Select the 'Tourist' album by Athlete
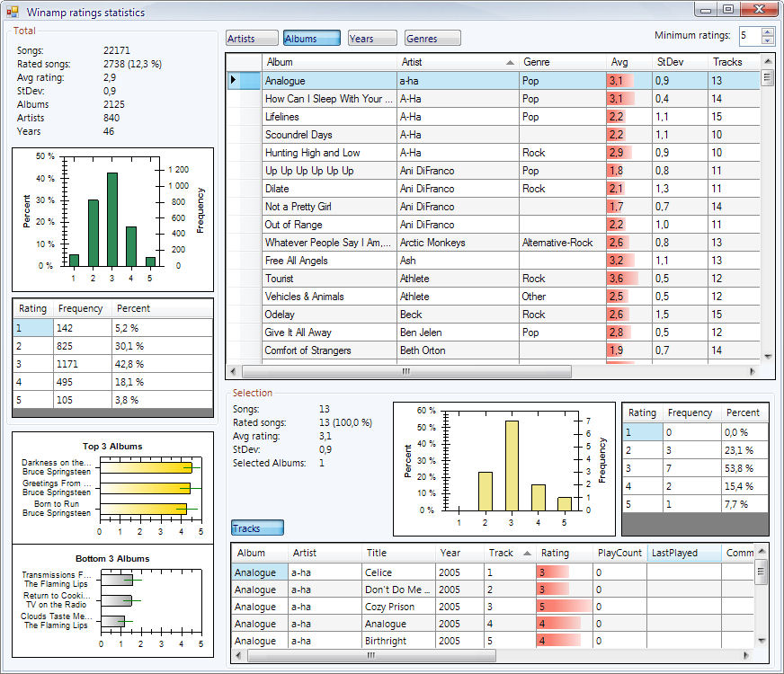The image size is (784, 674). pos(329,279)
